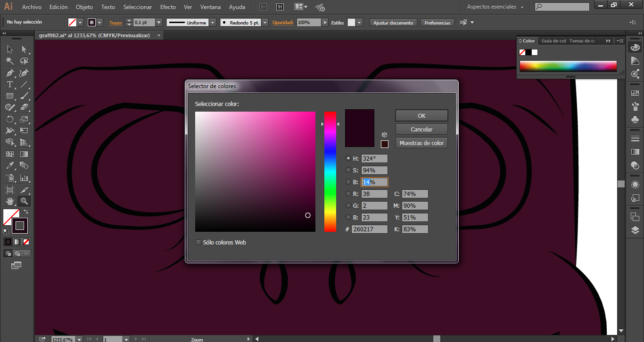Select the Selection arrow tool

10,49
